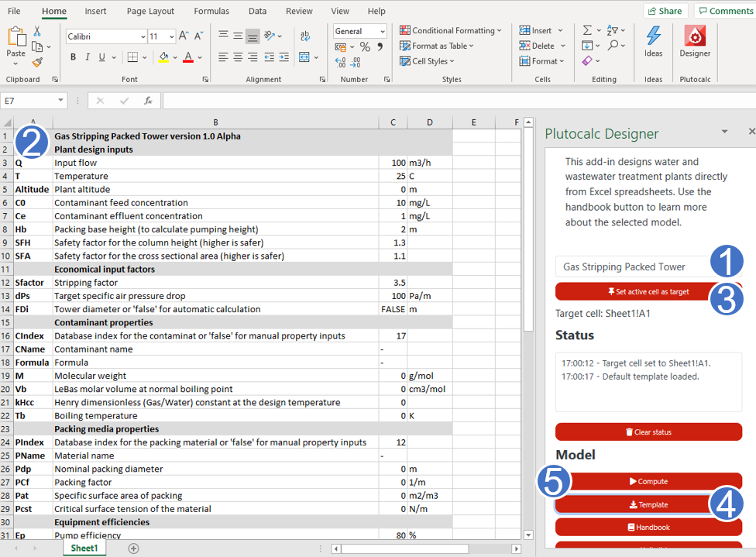Click the Handbook button
Viewport: 756px width, 557px height.
[x=648, y=527]
